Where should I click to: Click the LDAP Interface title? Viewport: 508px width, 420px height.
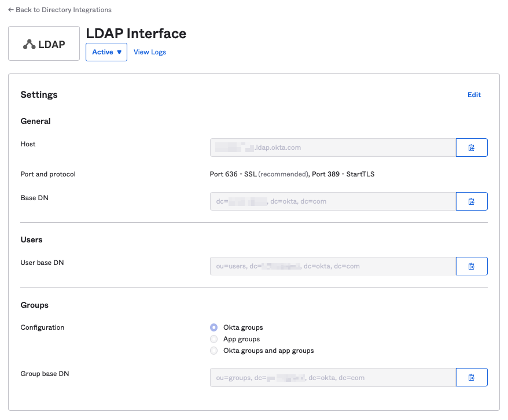click(x=136, y=34)
